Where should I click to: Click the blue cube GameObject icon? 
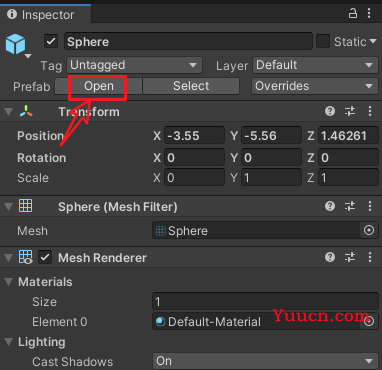(15, 44)
